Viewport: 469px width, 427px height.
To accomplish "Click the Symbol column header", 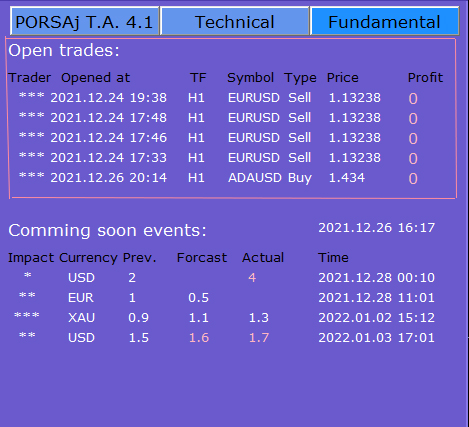I will pyautogui.click(x=251, y=78).
